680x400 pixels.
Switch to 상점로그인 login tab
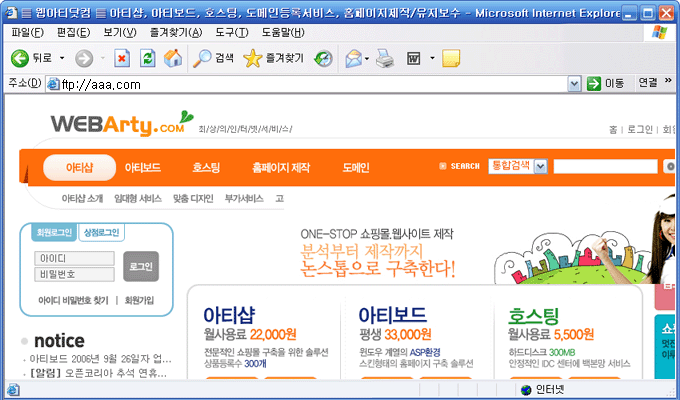click(x=100, y=232)
